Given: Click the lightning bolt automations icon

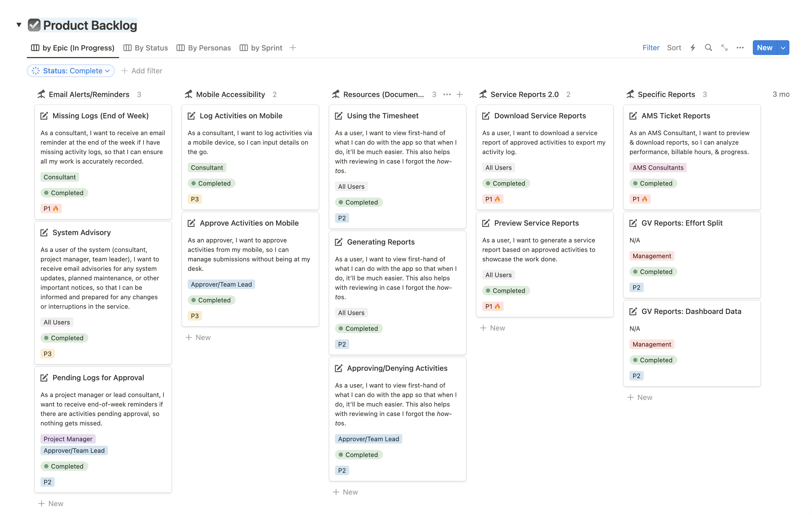Looking at the screenshot, I should point(693,48).
